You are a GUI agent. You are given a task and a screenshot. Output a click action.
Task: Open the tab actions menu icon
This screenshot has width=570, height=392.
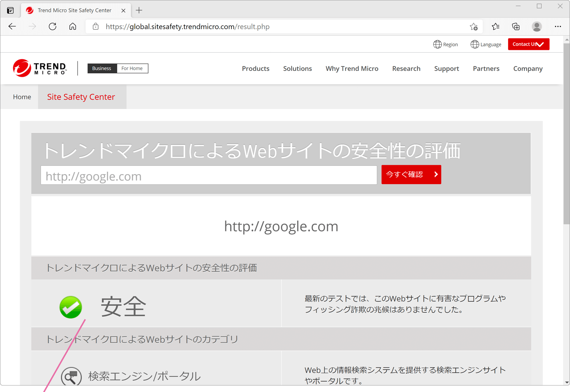(x=11, y=10)
